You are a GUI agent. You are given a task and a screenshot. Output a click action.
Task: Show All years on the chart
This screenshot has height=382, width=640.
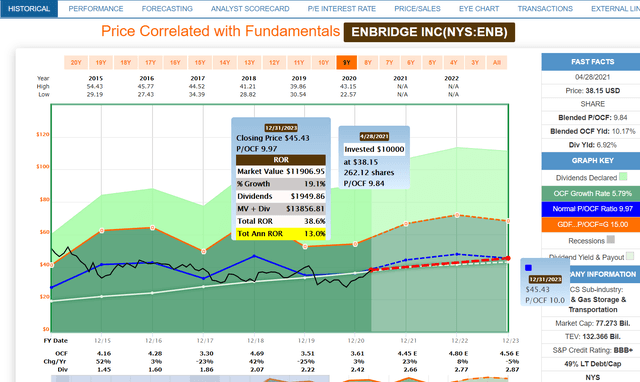497,62
